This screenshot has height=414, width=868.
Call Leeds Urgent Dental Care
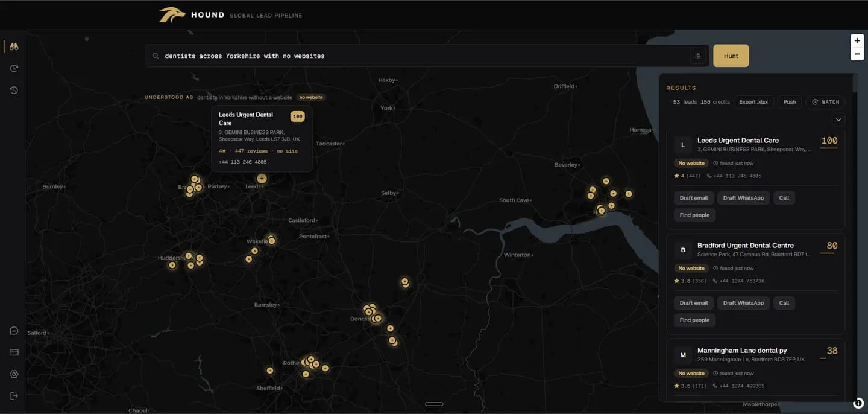coord(784,198)
